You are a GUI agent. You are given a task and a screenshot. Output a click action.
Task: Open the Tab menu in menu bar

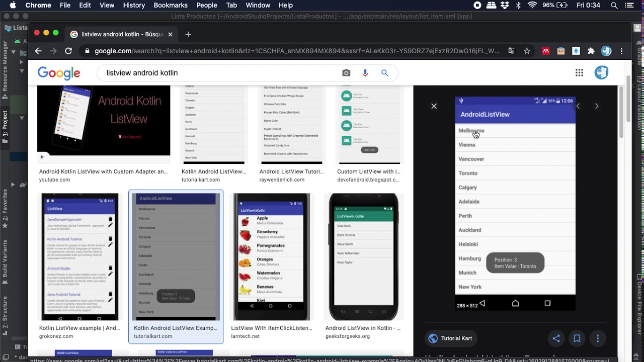[x=231, y=5]
